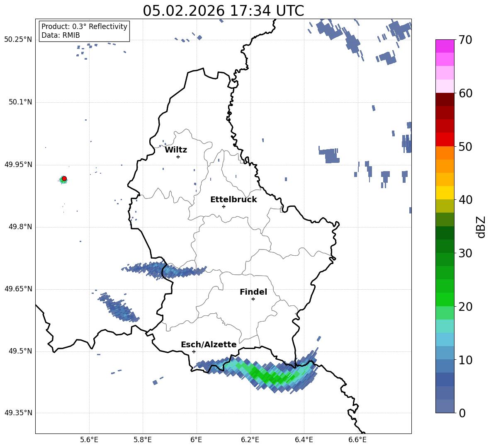Click the 6°E longitude label

(x=196, y=440)
